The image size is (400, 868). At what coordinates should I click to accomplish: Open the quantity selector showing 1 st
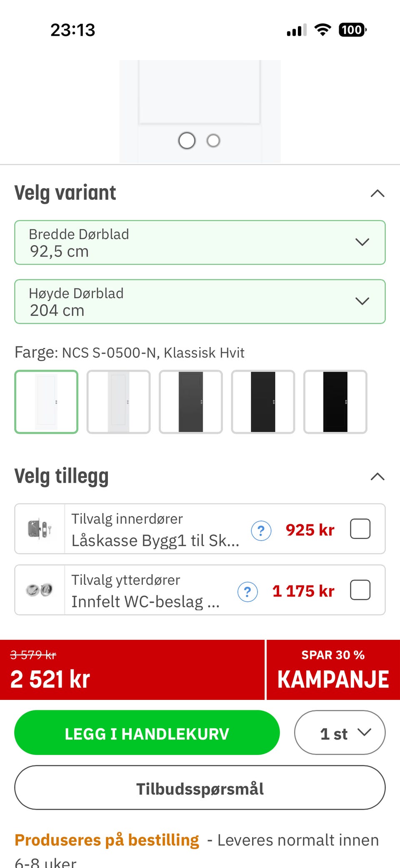coord(340,732)
